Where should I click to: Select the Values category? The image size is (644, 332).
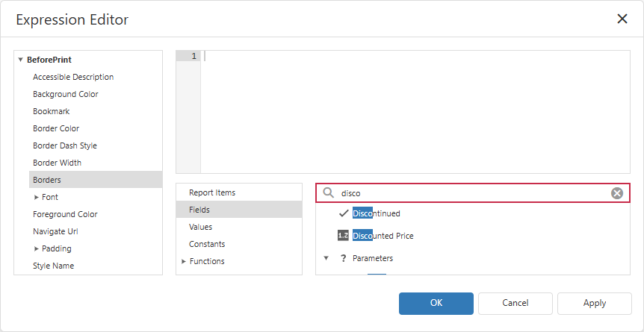(x=239, y=227)
